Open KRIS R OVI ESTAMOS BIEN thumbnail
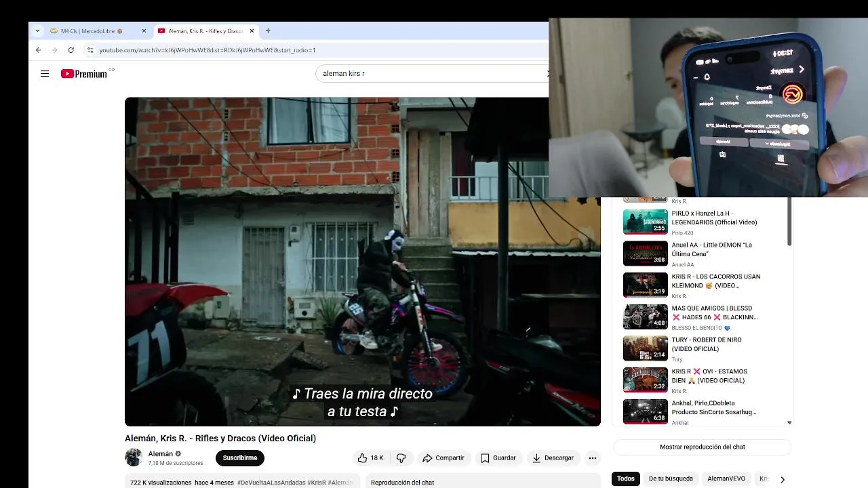The image size is (868, 488). coord(646,380)
